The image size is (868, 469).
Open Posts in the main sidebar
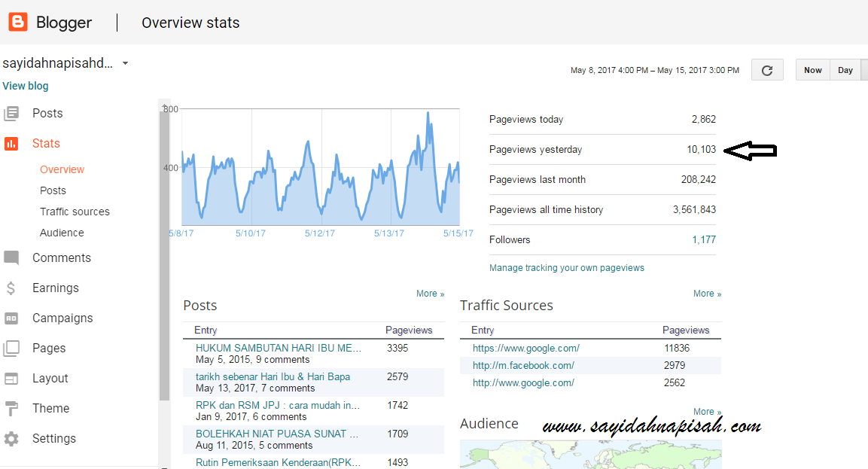point(47,113)
